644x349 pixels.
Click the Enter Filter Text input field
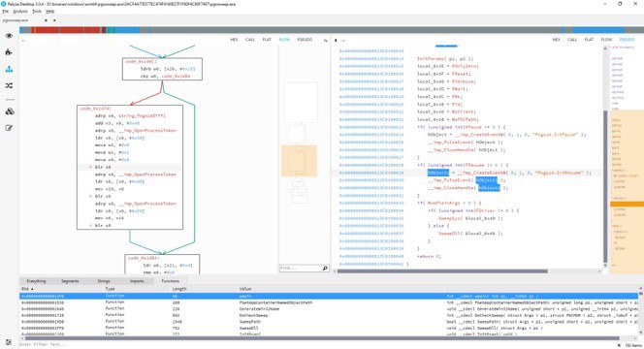pyautogui.click(x=316, y=344)
